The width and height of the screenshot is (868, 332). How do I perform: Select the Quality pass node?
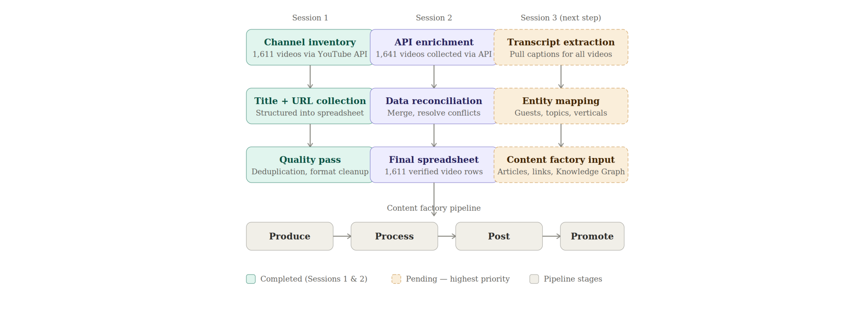pos(309,165)
